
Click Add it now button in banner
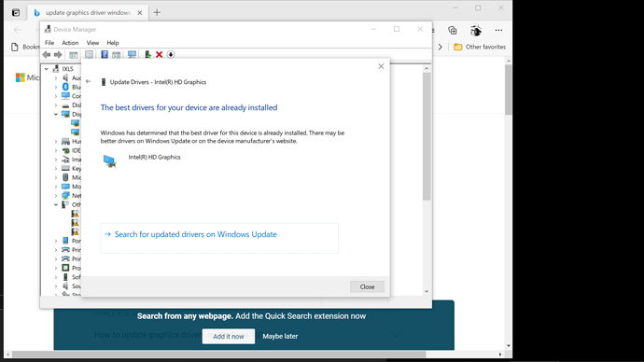tap(229, 336)
